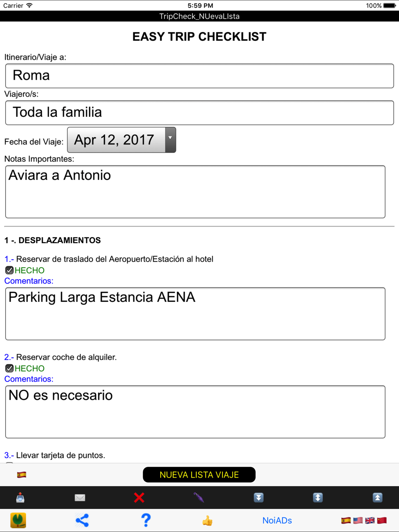Viewport: 399px width, 532px height.
Task: Uncheck HECHO for airport transfer item
Action: coord(9,270)
